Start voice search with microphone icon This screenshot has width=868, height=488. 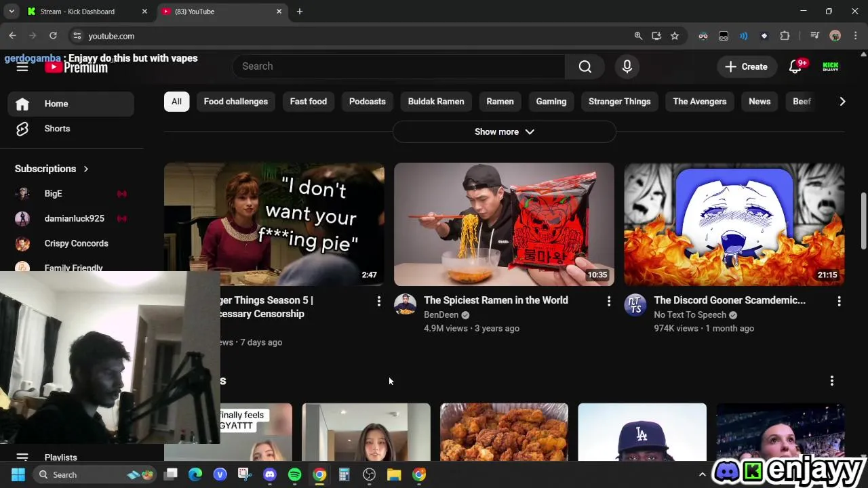point(627,66)
